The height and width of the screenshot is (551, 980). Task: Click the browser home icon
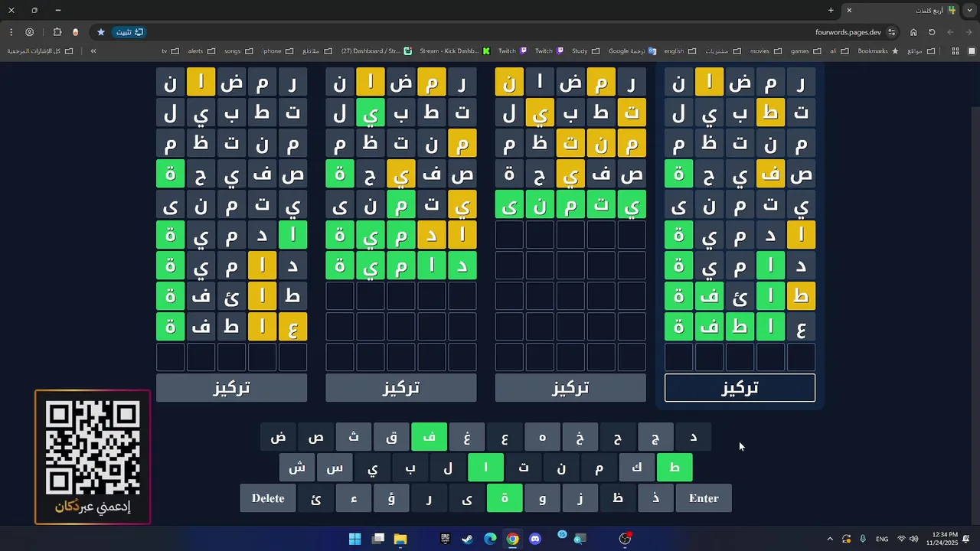coord(913,32)
